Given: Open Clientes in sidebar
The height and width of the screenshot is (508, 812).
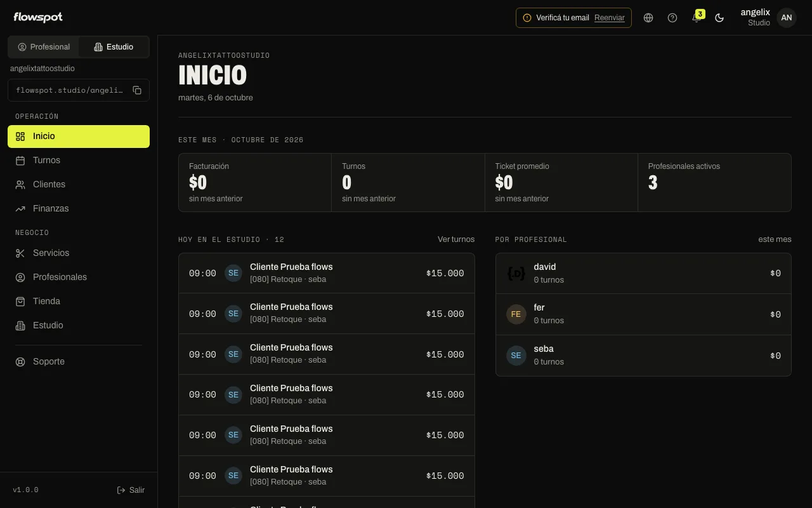Looking at the screenshot, I should (x=79, y=185).
